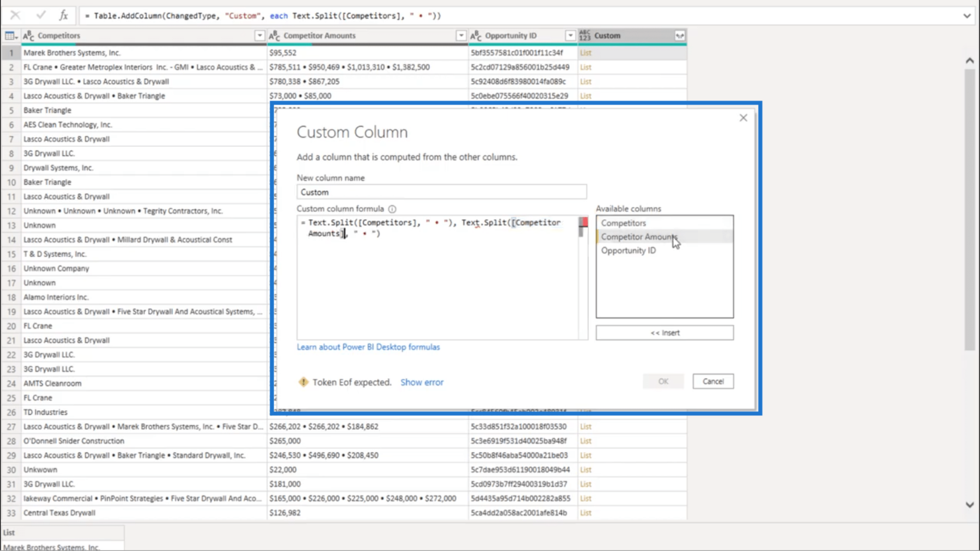Click the List value in row 33
The image size is (980, 551).
[x=586, y=513]
